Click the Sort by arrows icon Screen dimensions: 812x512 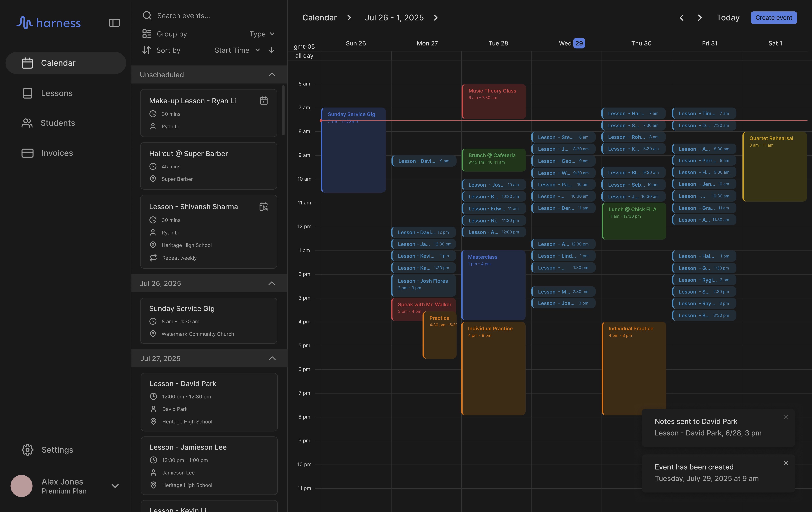coord(147,50)
